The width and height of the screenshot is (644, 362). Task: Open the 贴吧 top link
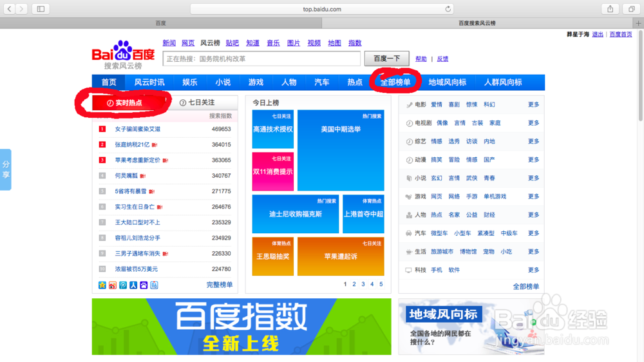pos(232,43)
